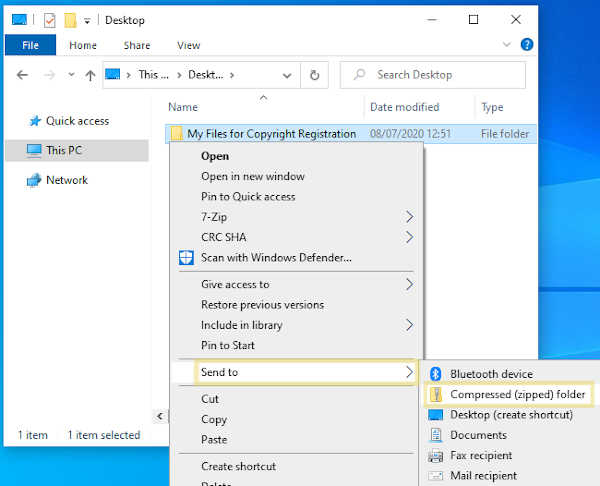Click the Desktop shortcut monitor icon in submenu

(x=435, y=415)
